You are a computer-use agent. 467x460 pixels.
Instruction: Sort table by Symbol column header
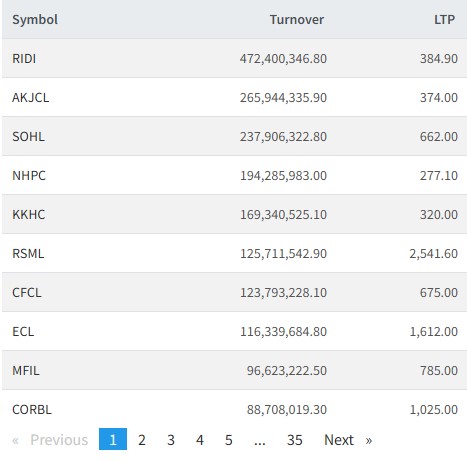pyautogui.click(x=35, y=19)
